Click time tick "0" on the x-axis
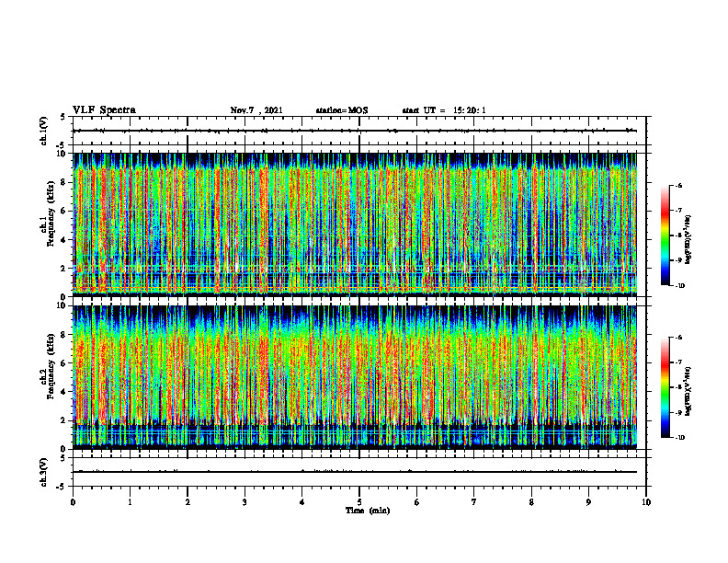This screenshot has height=563, width=728. click(73, 502)
